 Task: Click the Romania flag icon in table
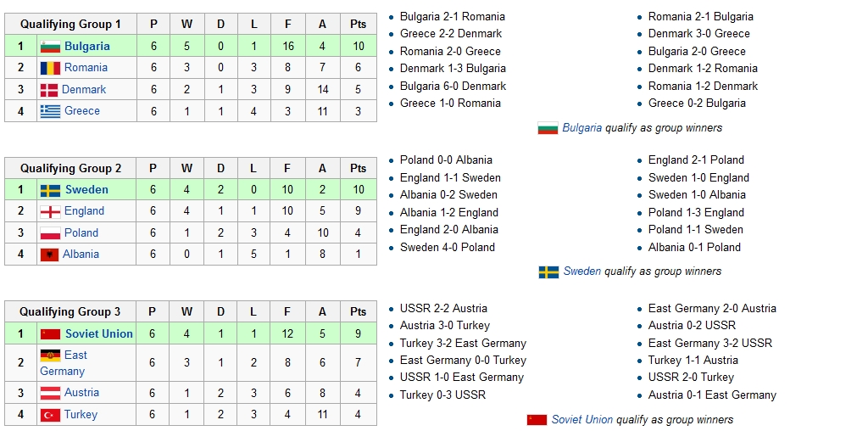point(50,68)
